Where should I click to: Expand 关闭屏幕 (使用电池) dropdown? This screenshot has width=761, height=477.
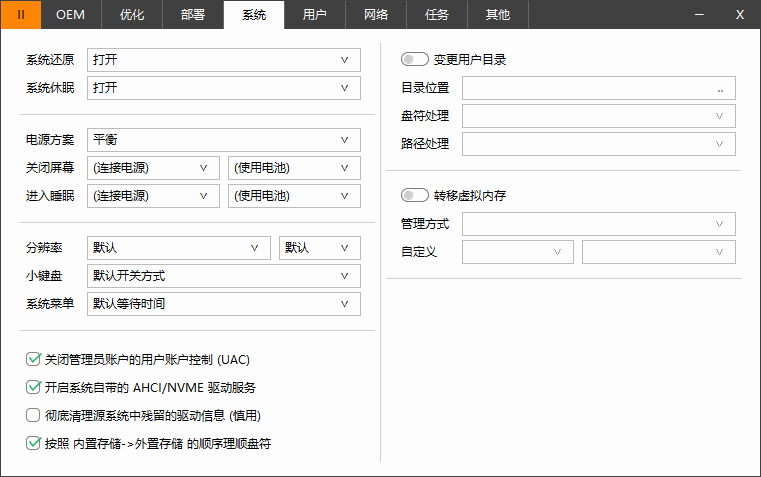coord(294,168)
